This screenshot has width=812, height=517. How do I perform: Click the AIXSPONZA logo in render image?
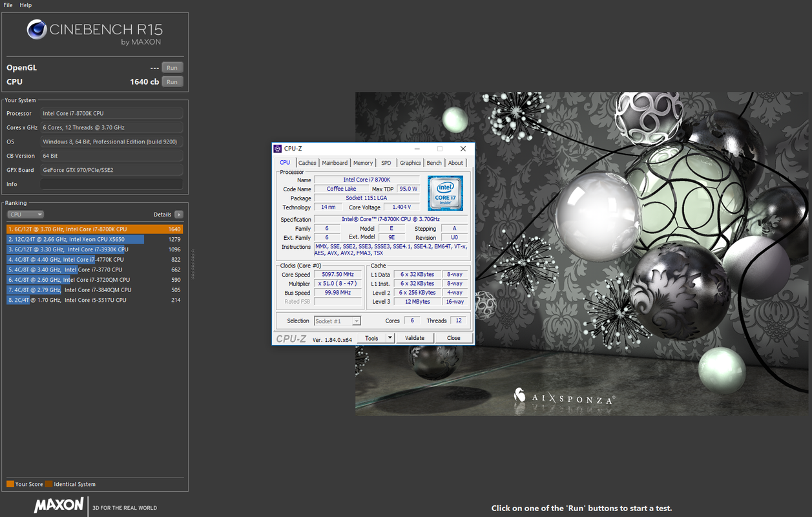pyautogui.click(x=565, y=396)
